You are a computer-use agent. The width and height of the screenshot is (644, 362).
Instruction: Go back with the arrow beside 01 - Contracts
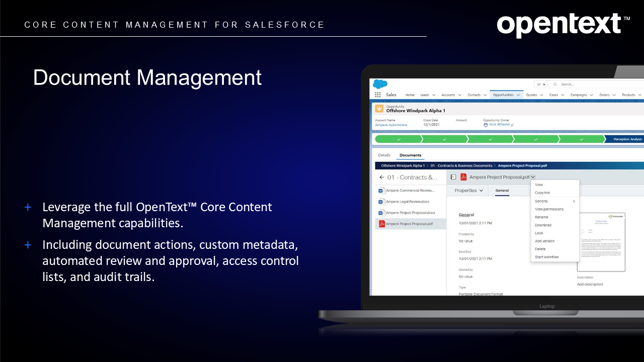point(382,177)
